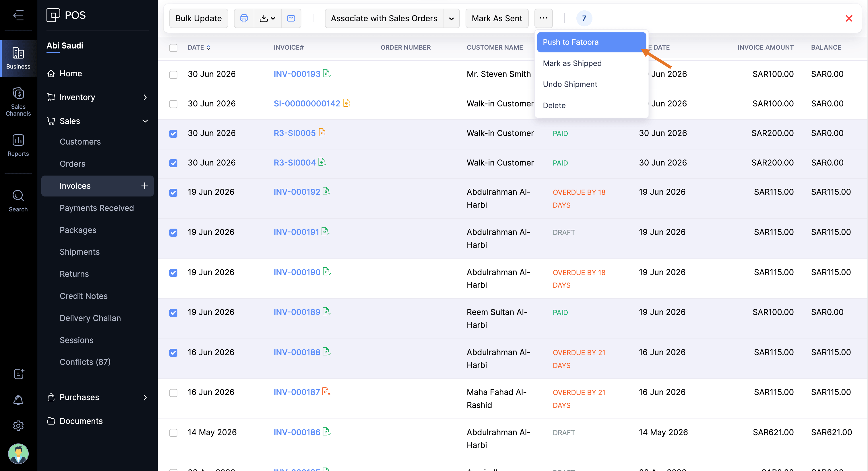Click the e-invoice icon beside SI-00000000142
Image resolution: width=868 pixels, height=471 pixels.
346,103
